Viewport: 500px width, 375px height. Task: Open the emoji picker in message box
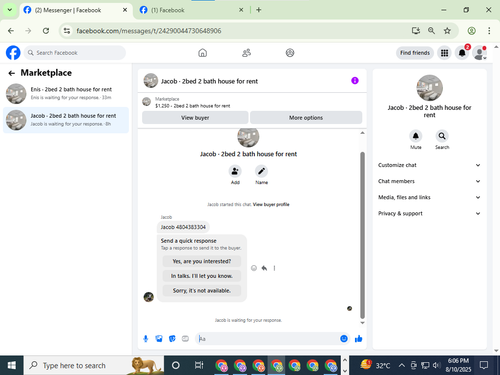[x=344, y=339]
